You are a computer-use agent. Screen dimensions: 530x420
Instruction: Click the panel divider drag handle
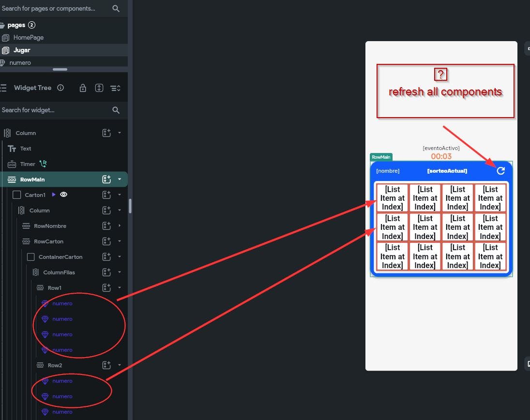(60, 69)
